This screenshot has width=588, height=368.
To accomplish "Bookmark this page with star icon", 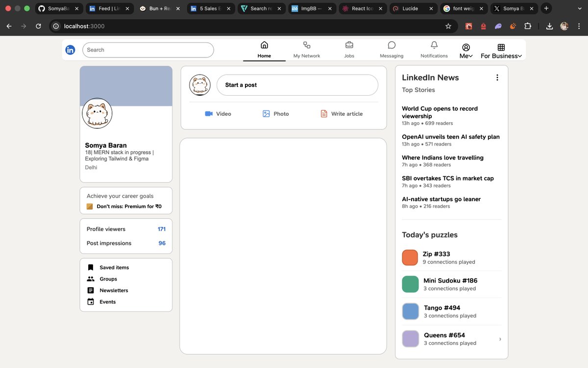I will [448, 26].
